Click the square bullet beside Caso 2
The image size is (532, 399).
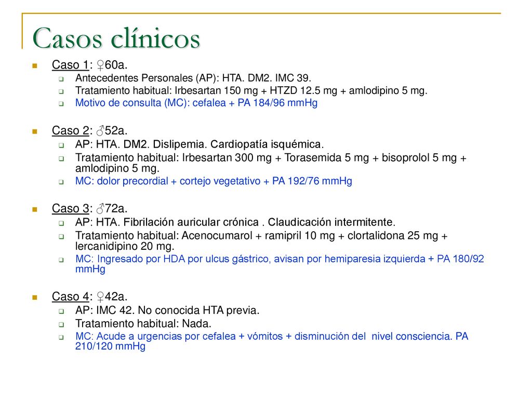[x=35, y=131]
